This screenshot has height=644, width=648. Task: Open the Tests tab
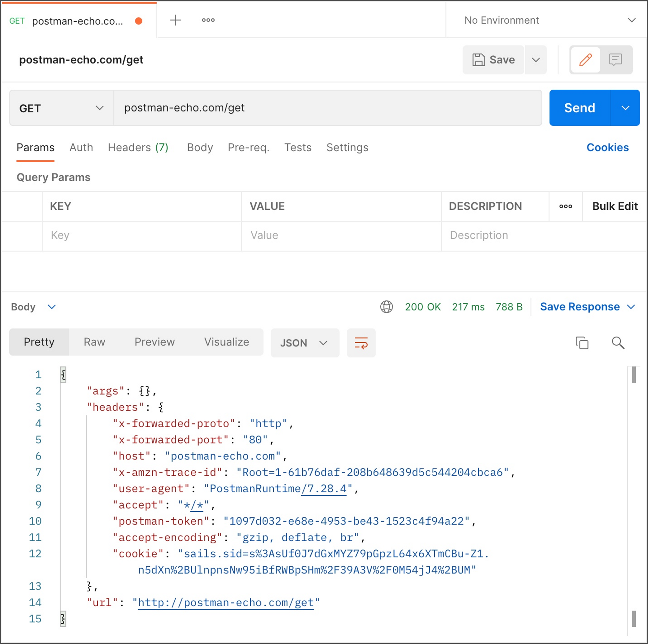(298, 148)
